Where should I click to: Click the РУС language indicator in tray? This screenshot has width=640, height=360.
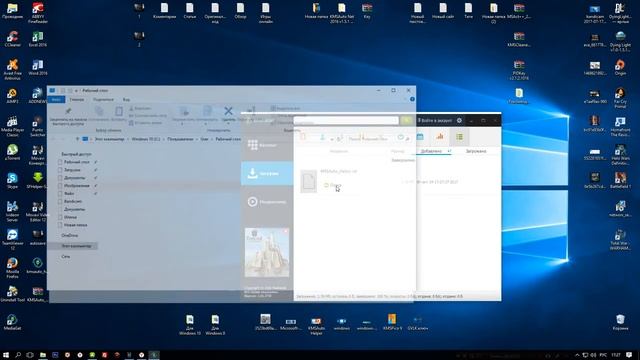point(603,356)
